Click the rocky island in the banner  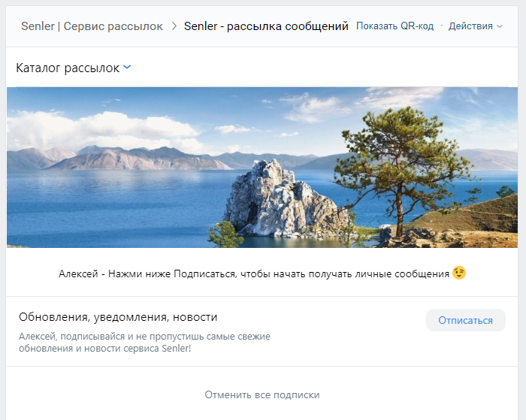(278, 197)
